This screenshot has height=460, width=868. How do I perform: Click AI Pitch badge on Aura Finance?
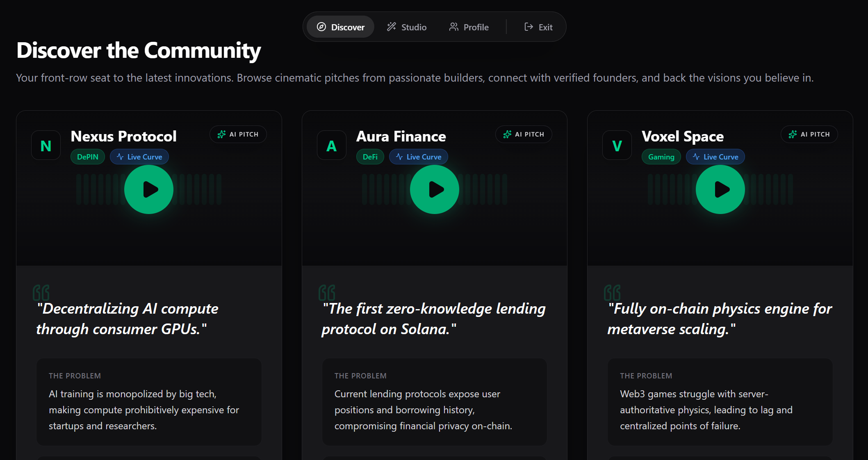(524, 134)
